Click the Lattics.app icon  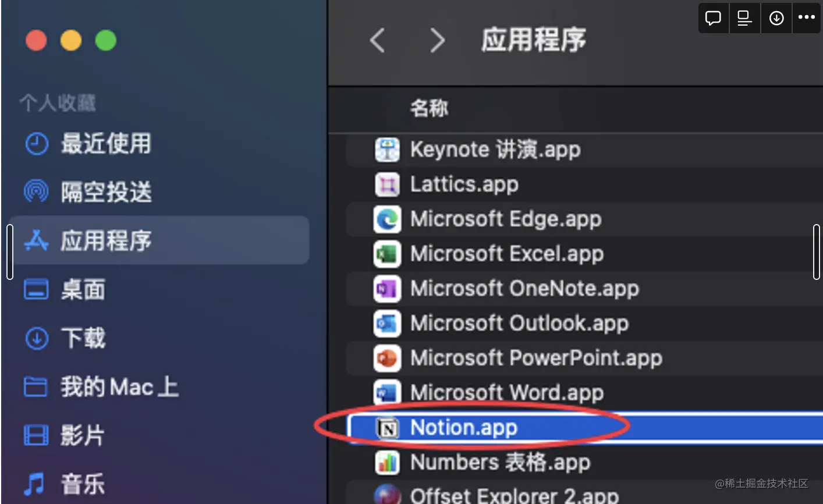pos(387,185)
